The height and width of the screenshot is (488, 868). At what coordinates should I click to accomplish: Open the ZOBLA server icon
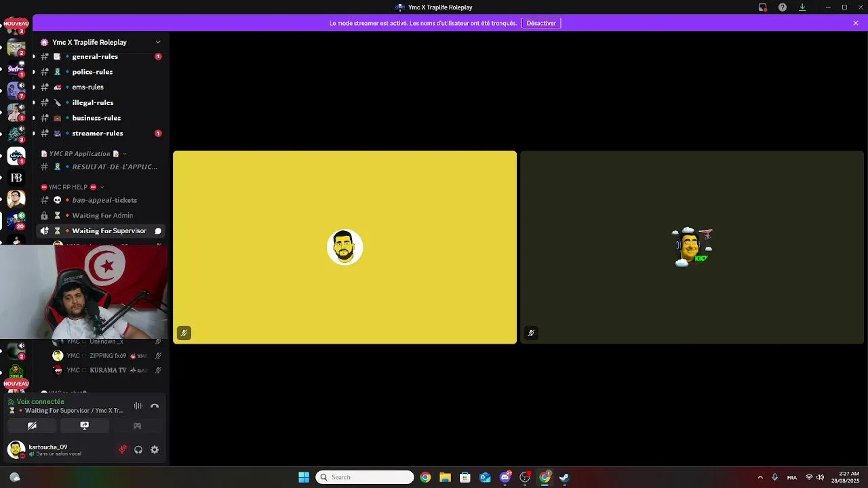point(16,372)
